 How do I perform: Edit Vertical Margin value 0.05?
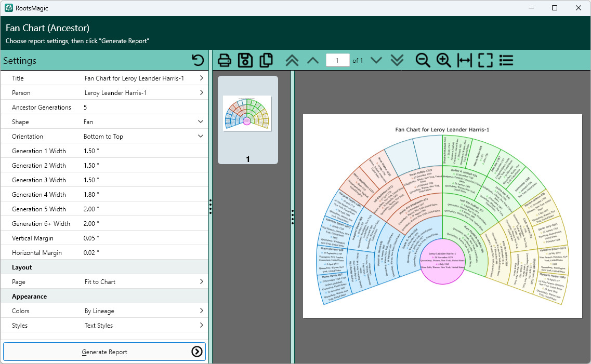91,238
